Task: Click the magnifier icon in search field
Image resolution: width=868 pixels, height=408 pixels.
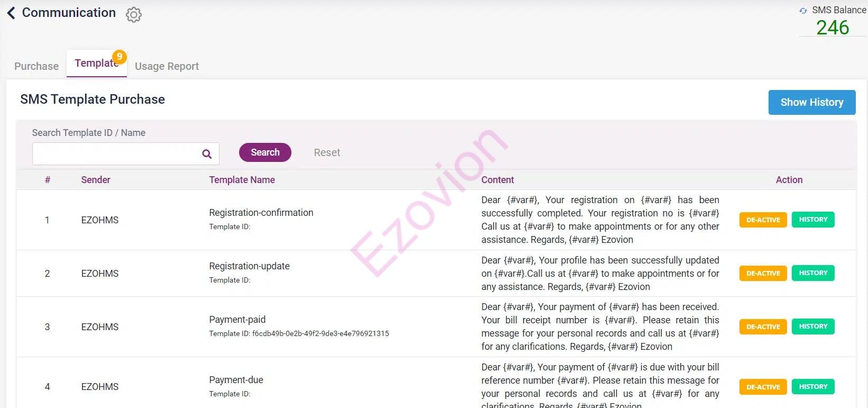Action: pyautogui.click(x=207, y=154)
